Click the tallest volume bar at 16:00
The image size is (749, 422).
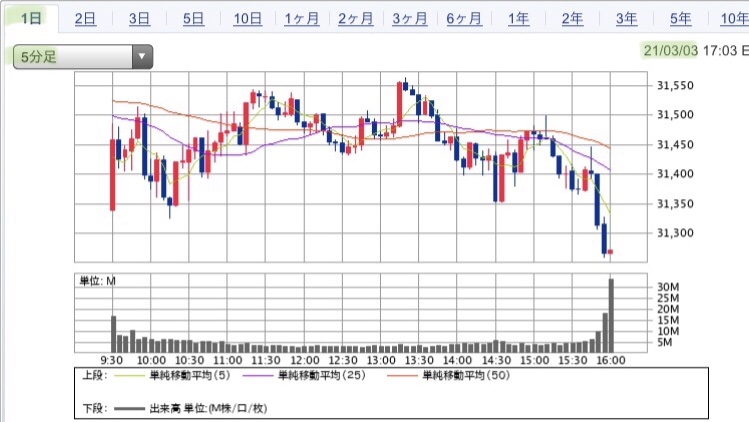[x=611, y=315]
